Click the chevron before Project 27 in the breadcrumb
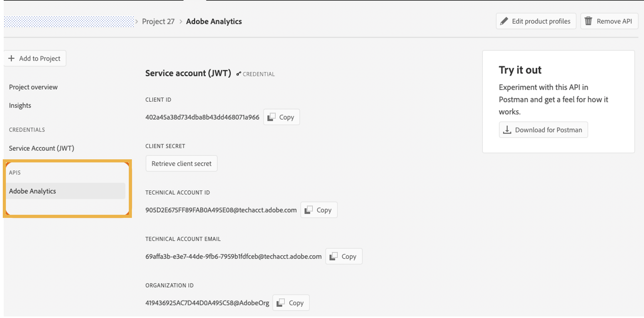 137,21
